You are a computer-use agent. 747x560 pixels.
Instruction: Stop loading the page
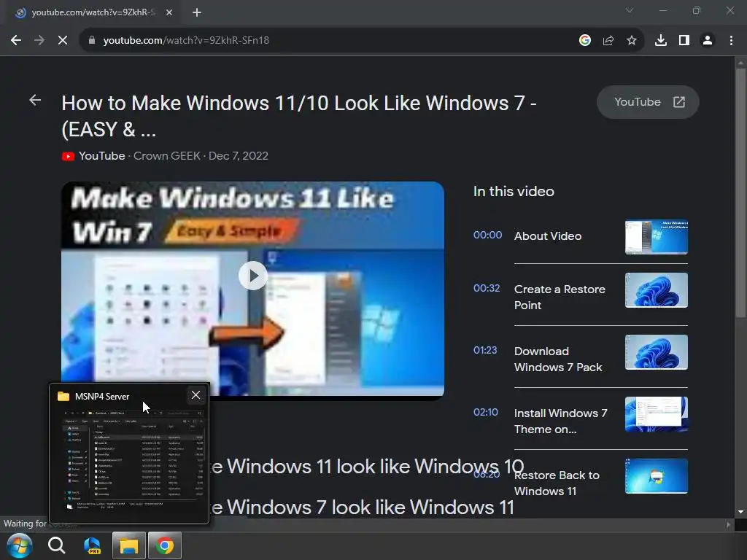63,41
